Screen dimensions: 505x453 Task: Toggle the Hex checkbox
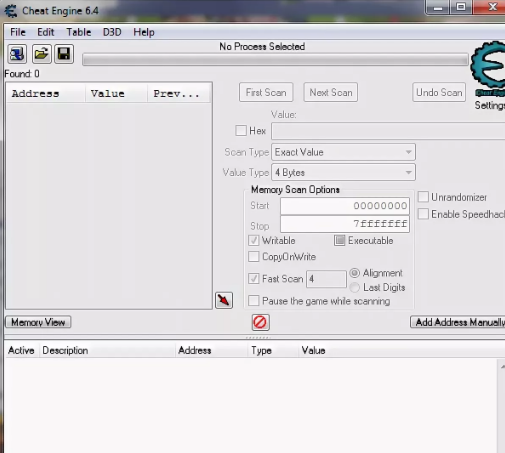pos(241,130)
